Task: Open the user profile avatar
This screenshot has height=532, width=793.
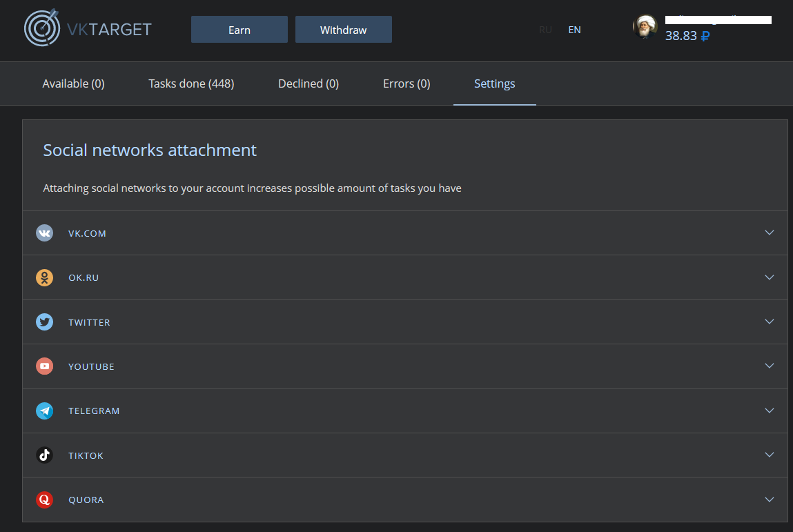Action: (645, 26)
